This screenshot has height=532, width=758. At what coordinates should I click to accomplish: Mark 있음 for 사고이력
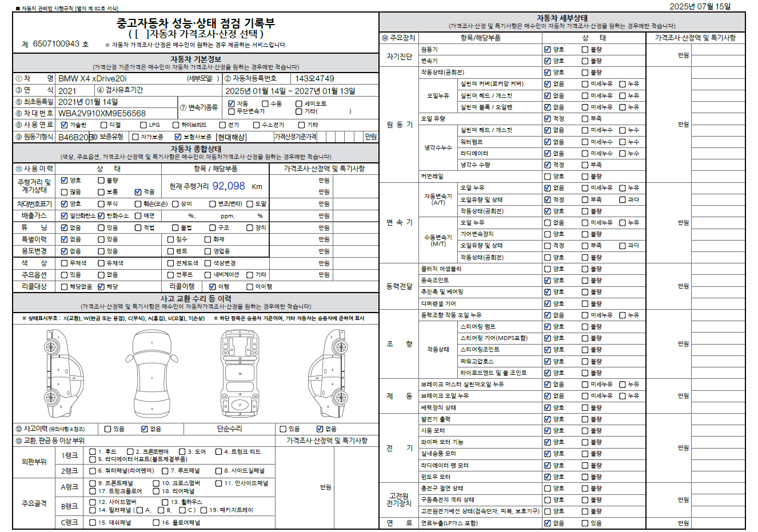(108, 429)
